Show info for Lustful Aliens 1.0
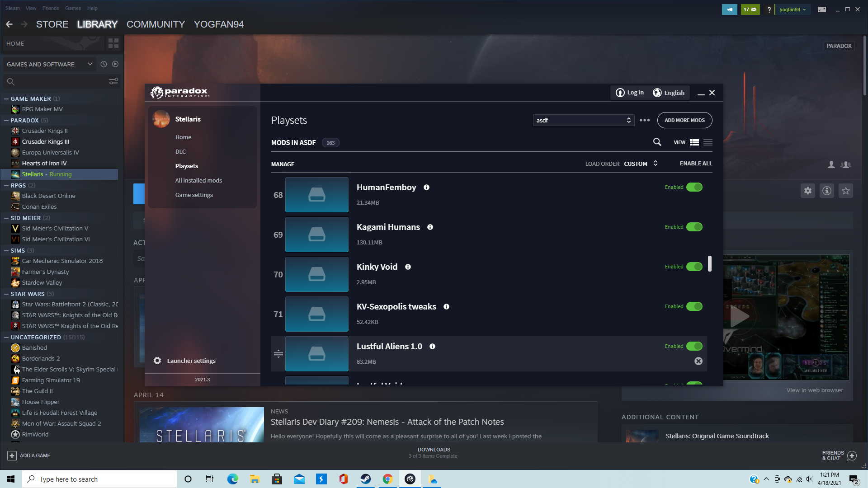 [x=432, y=347]
